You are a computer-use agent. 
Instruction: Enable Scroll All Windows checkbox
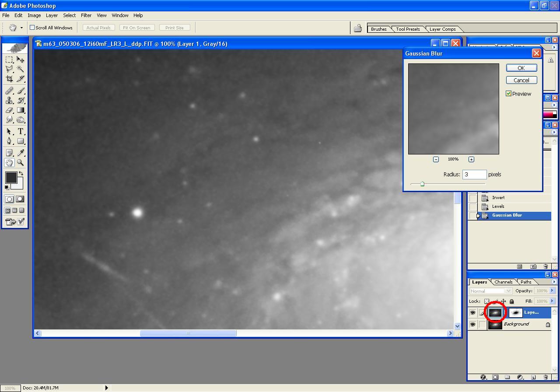(x=32, y=28)
